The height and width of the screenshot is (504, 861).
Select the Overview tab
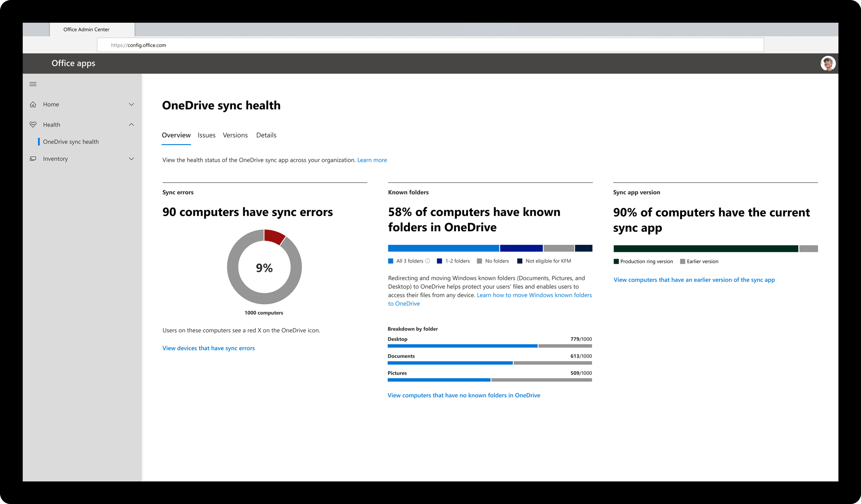click(x=176, y=135)
